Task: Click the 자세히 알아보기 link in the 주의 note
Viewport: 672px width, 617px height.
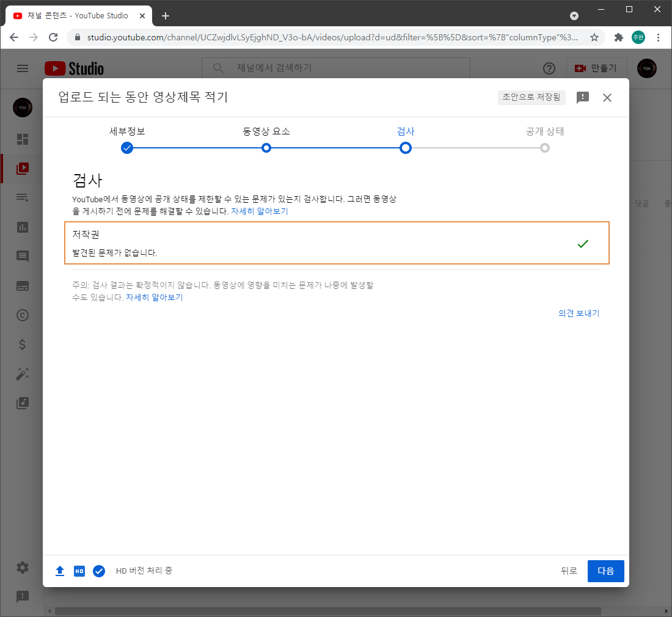Action: tap(155, 298)
